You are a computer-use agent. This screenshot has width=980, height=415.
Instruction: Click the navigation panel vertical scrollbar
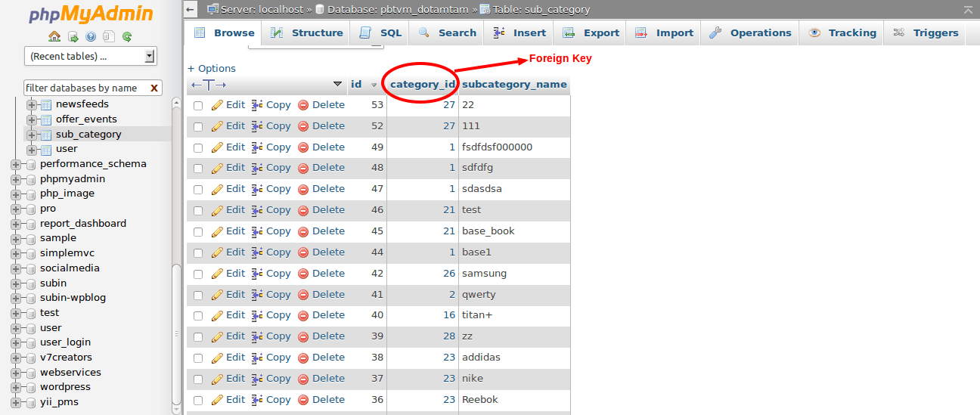click(176, 336)
